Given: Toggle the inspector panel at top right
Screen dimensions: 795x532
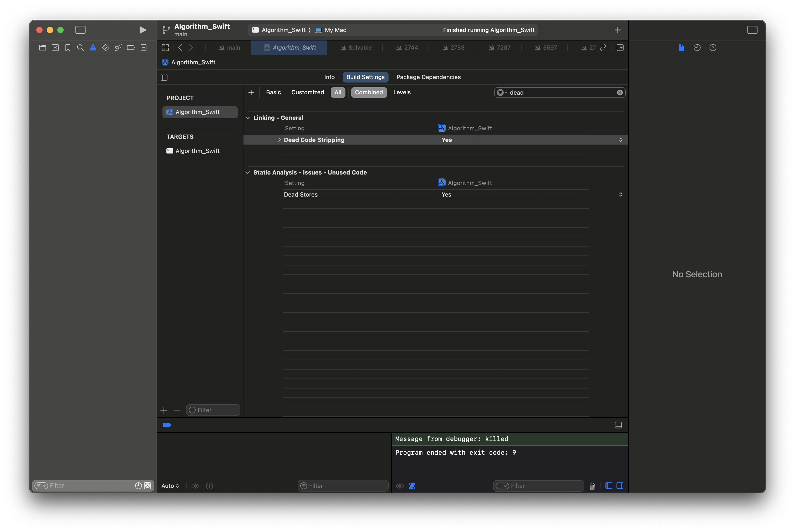Looking at the screenshot, I should (752, 30).
